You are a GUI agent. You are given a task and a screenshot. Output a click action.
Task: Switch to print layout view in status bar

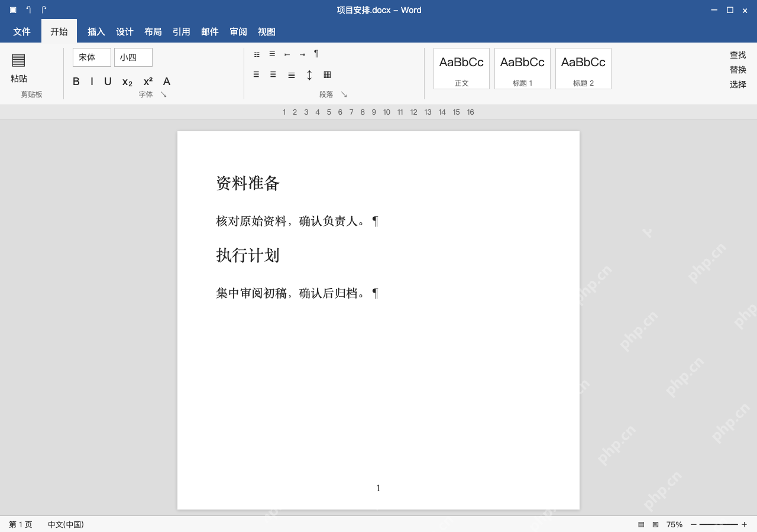641,524
